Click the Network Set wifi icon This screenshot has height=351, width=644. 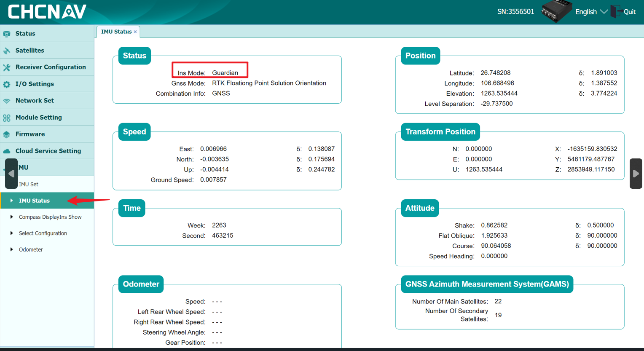point(7,101)
